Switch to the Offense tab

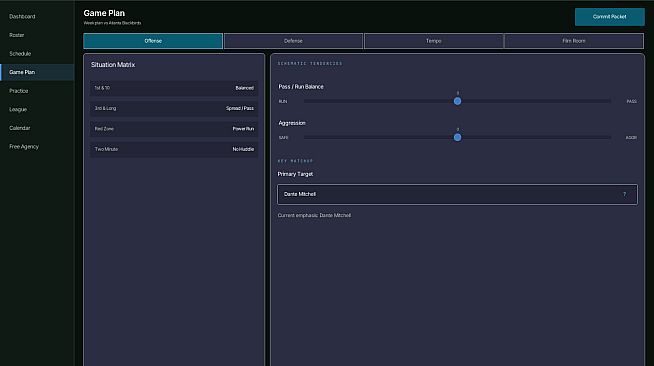pyautogui.click(x=153, y=41)
